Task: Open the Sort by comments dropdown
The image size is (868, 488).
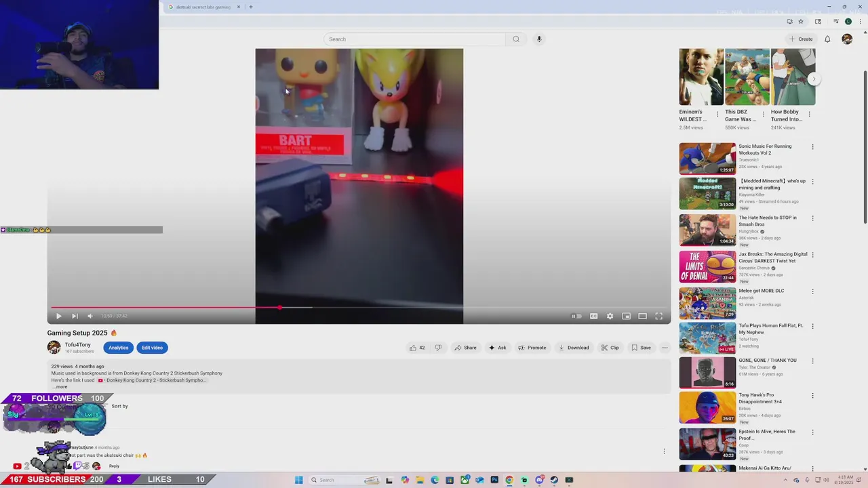Action: 119,406
